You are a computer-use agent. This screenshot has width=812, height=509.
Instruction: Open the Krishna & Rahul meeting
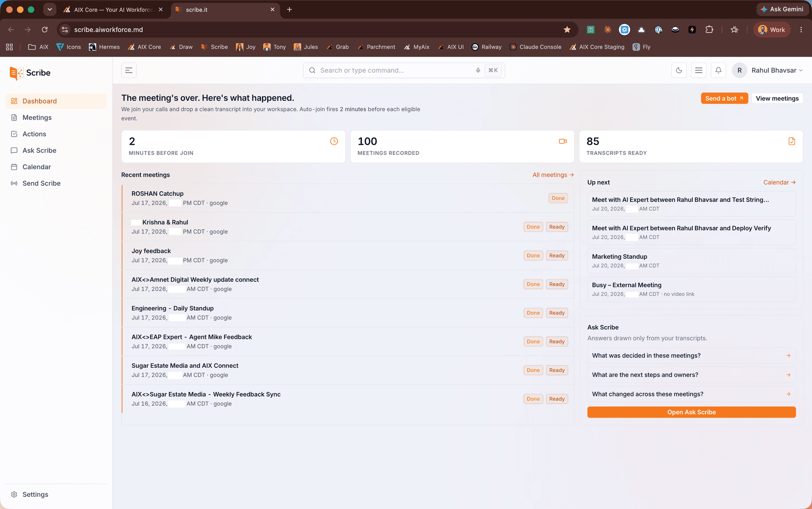[348, 227]
